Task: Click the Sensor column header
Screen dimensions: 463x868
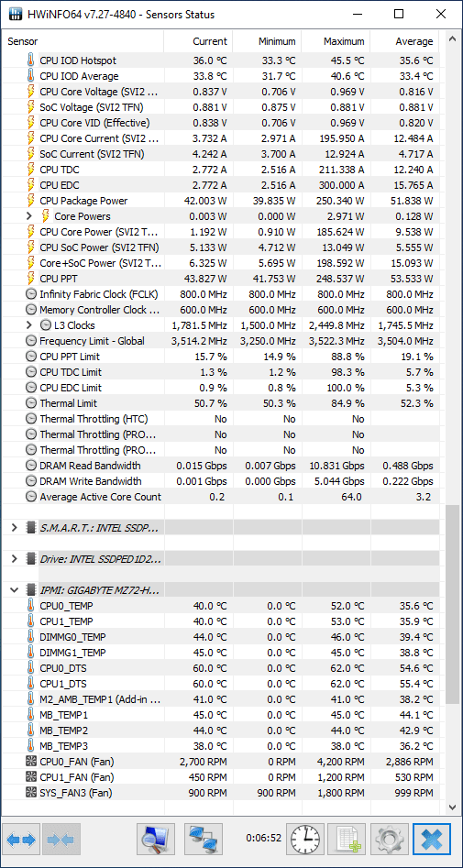Action: pyautogui.click(x=83, y=41)
